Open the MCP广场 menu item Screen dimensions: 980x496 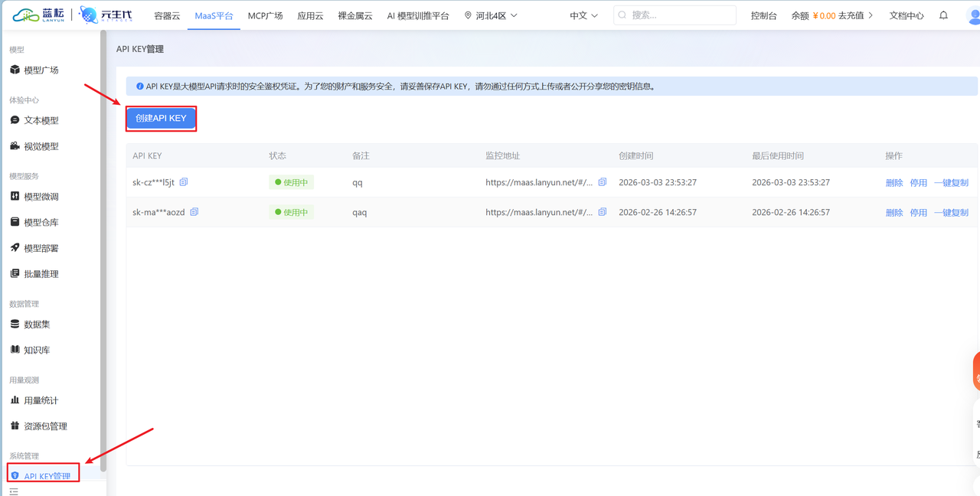[265, 15]
